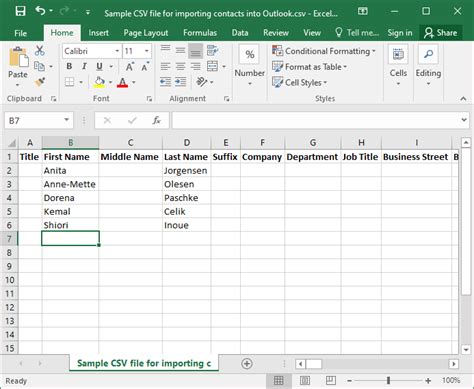This screenshot has height=389, width=474.
Task: Wrap text in the cell
Action: (212, 50)
